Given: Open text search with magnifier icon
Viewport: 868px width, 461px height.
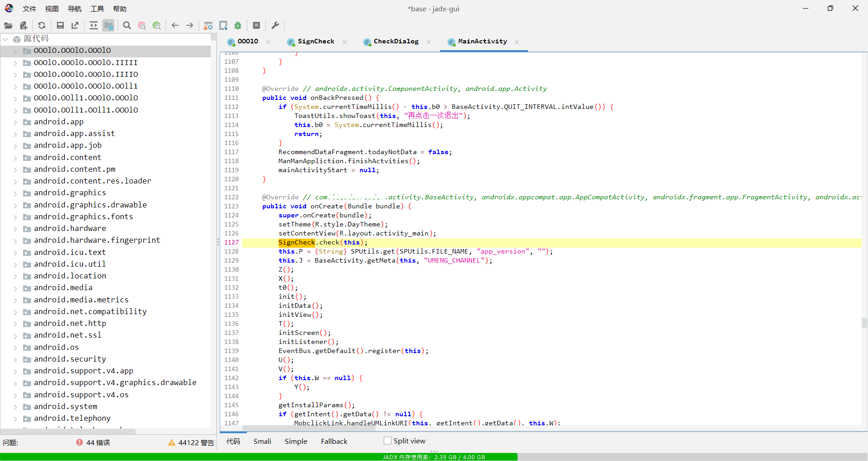Looking at the screenshot, I should (x=127, y=26).
